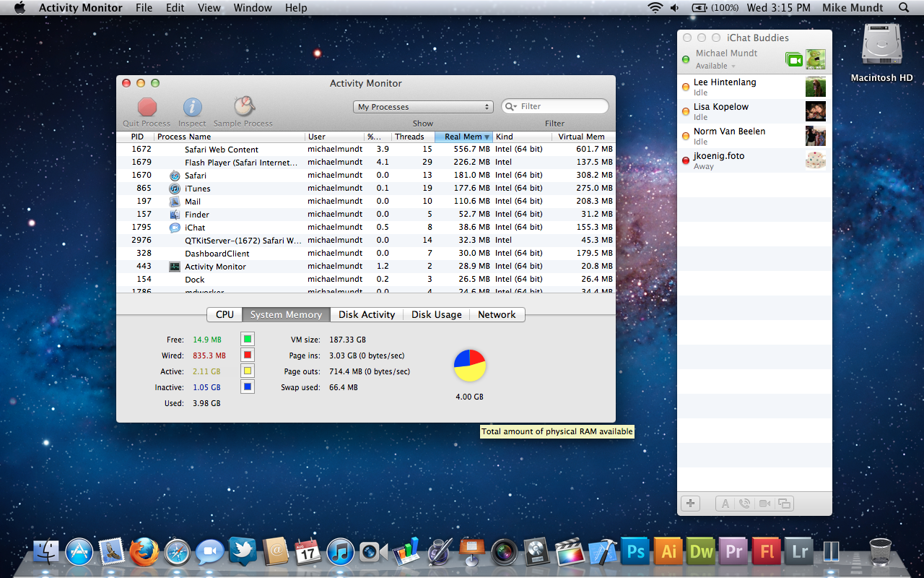The image size is (924, 578).
Task: Open the My Processes dropdown
Action: coord(424,107)
